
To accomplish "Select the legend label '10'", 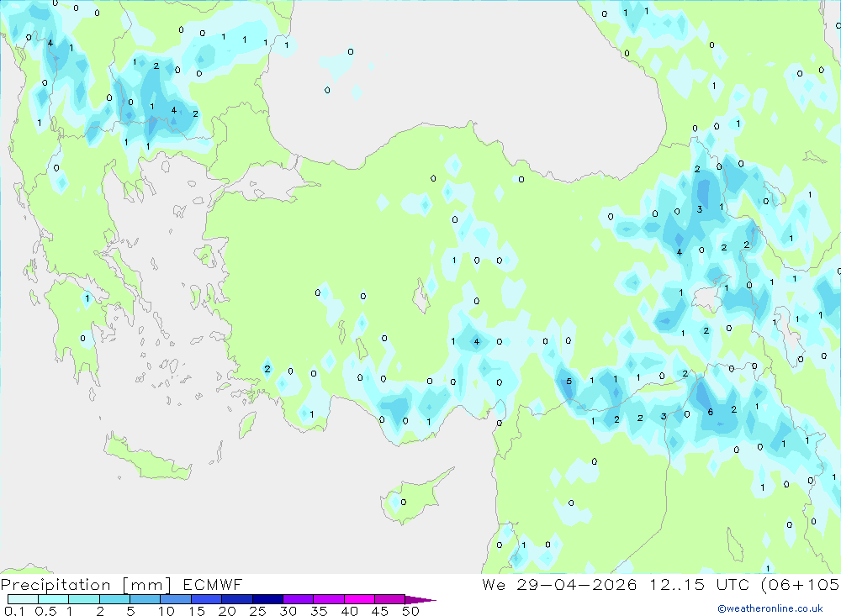I will point(167,611).
